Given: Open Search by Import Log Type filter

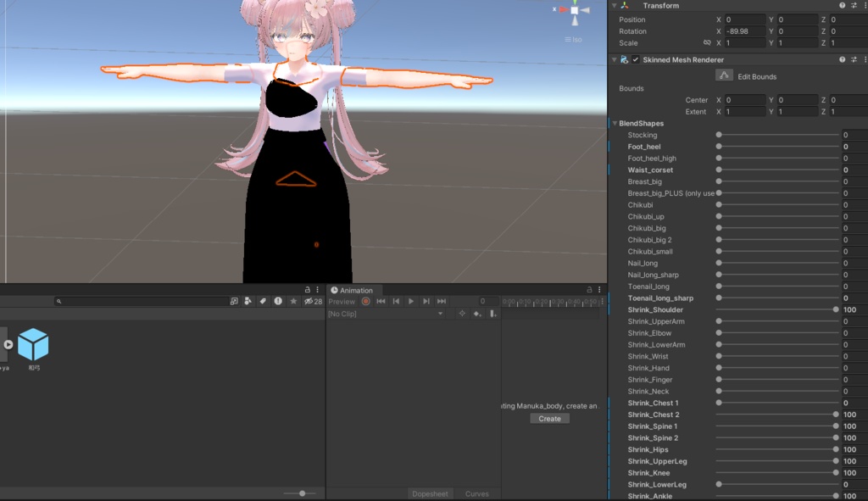Looking at the screenshot, I should pyautogui.click(x=278, y=301).
